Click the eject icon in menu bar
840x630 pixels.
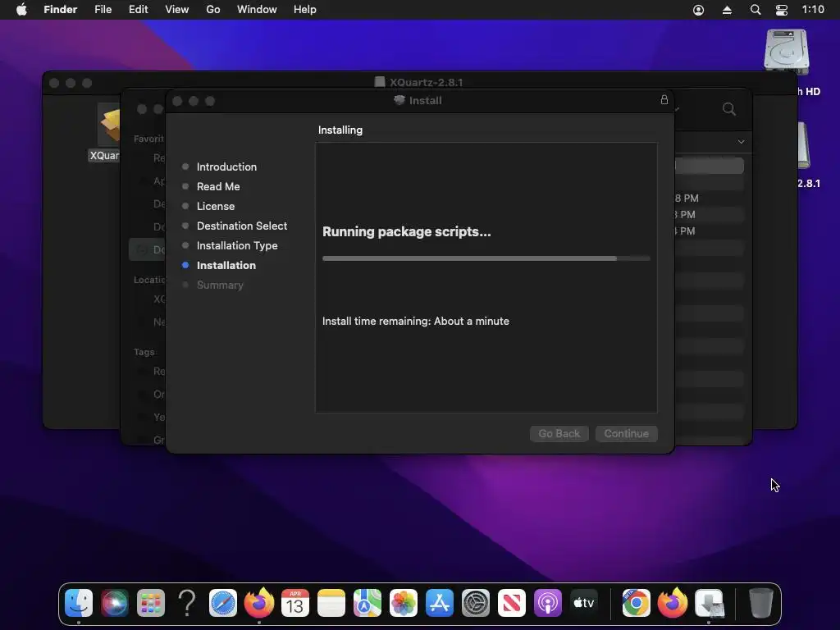pyautogui.click(x=727, y=10)
